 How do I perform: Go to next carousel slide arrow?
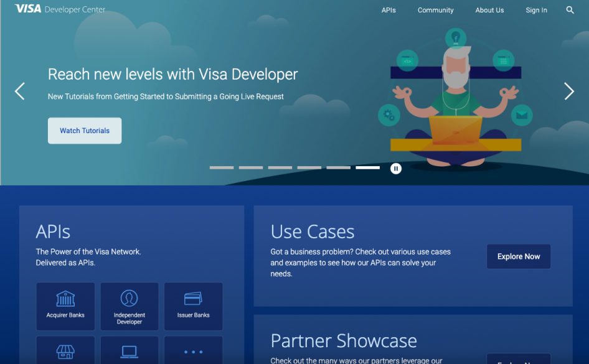pos(569,91)
